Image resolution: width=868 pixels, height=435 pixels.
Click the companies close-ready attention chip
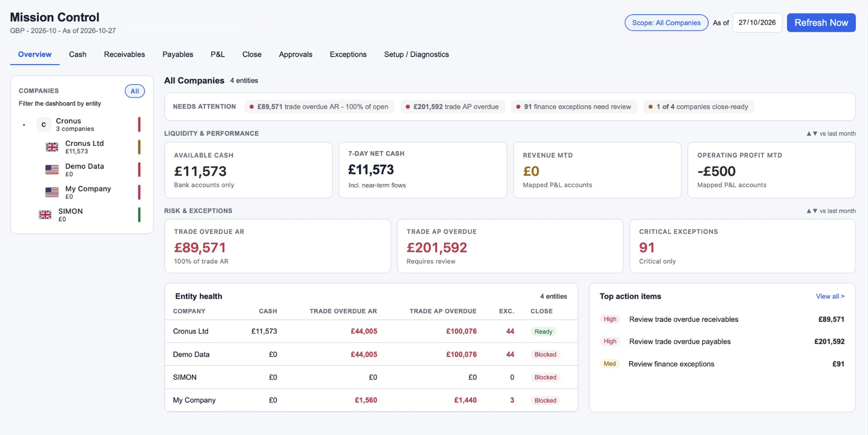699,107
